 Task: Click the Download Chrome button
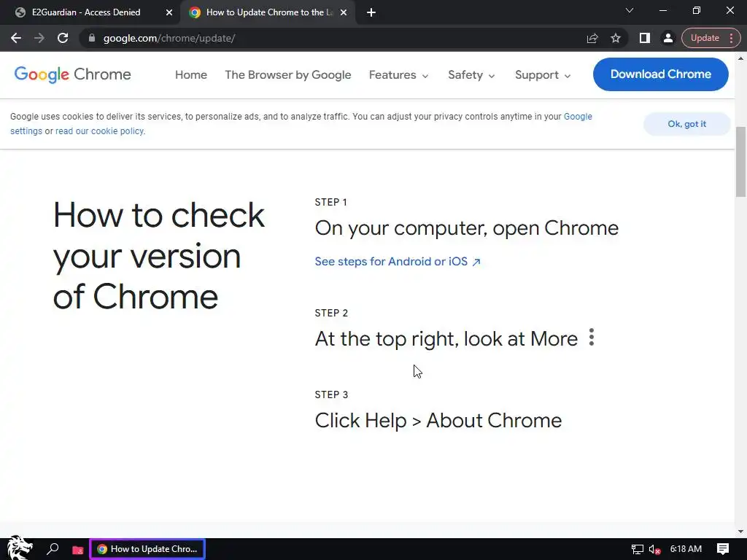coord(660,74)
